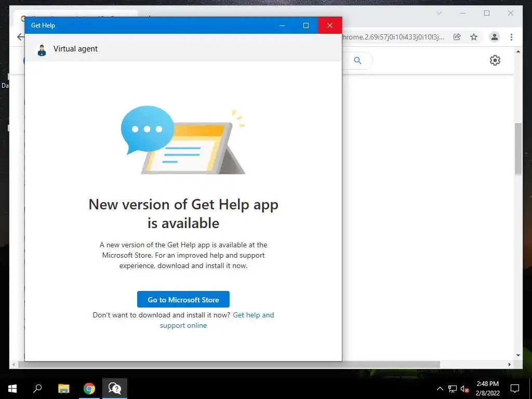Open the Google settings gear
Viewport: 532px width, 399px height.
pyautogui.click(x=495, y=60)
